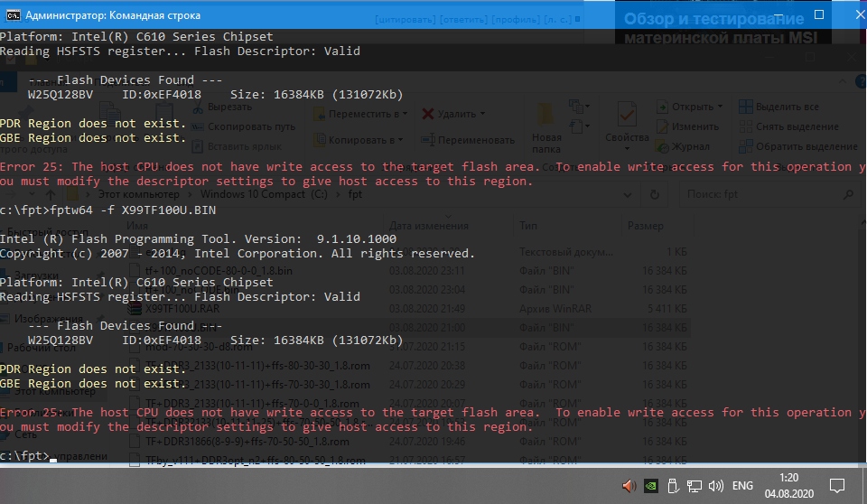This screenshot has width=867, height=504.
Task: Click the red Удалить X icon
Action: tap(427, 114)
